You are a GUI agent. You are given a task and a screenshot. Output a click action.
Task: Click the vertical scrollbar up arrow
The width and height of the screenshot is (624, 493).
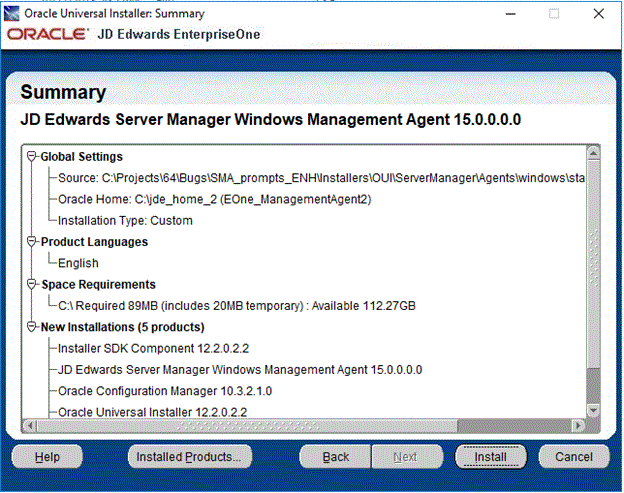click(593, 153)
